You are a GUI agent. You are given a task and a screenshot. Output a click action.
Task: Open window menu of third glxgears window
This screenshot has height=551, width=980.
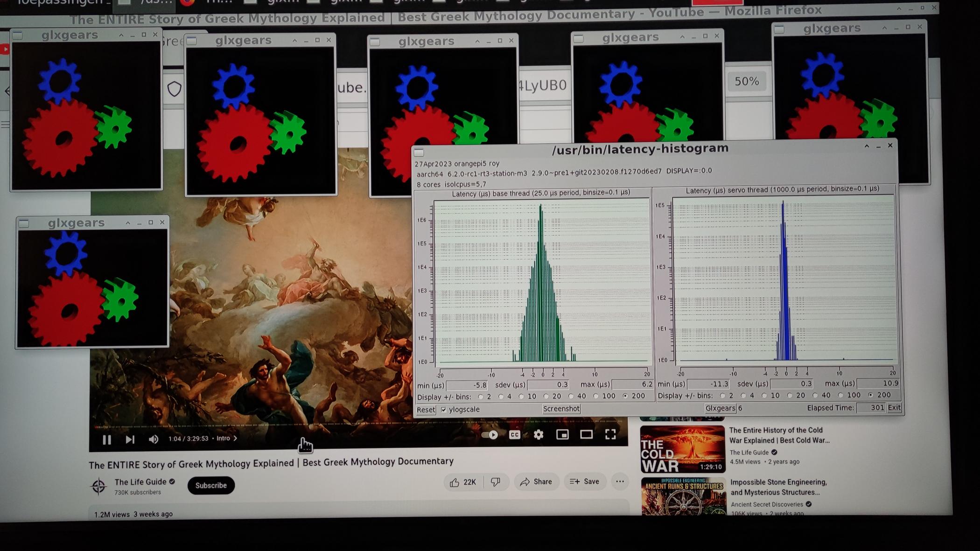[375, 42]
